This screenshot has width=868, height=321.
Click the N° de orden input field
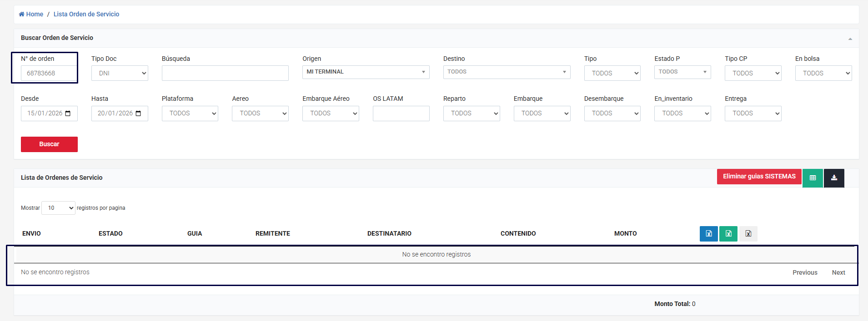click(x=48, y=73)
